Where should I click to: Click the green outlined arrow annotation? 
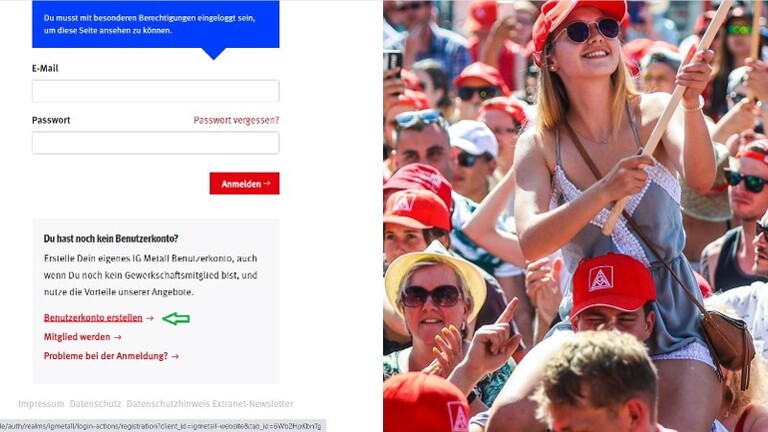point(176,319)
